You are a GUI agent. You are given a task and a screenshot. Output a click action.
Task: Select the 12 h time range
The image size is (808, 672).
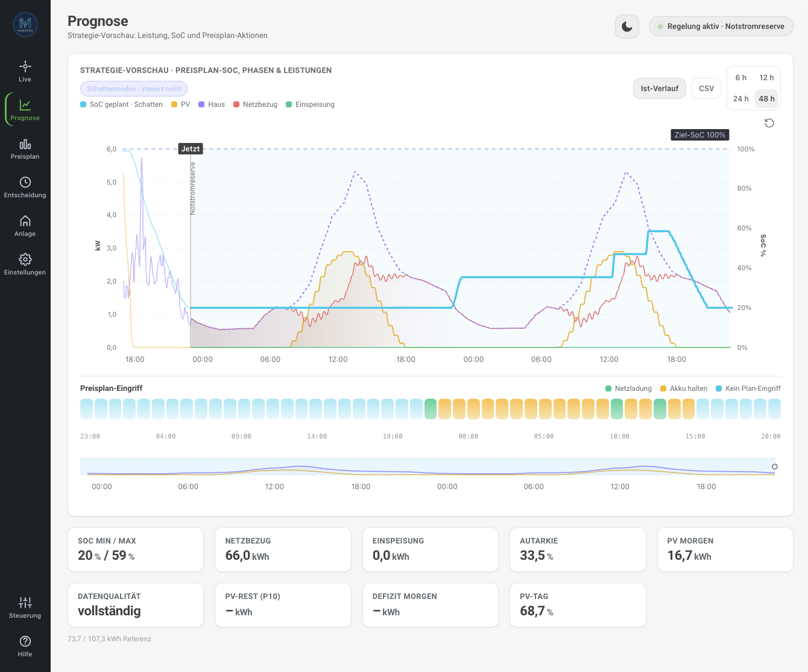(x=767, y=78)
